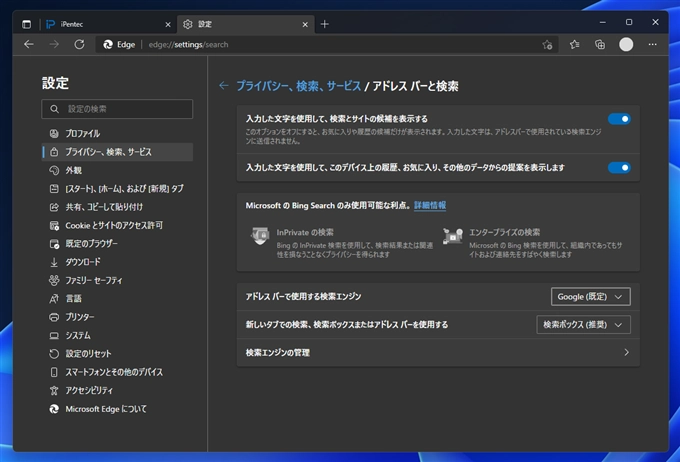
Task: Open a new tab with plus icon
Action: 324,24
